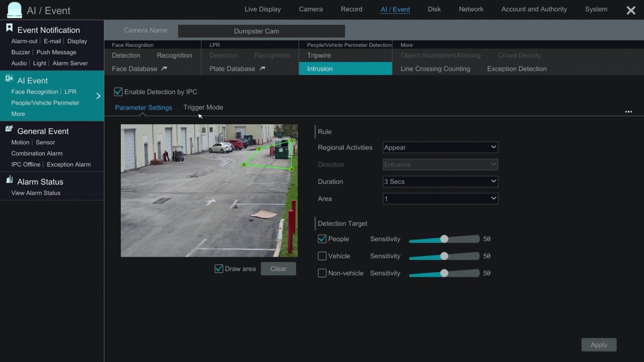The image size is (644, 362).
Task: Open Face Database external link arrow
Action: [164, 69]
